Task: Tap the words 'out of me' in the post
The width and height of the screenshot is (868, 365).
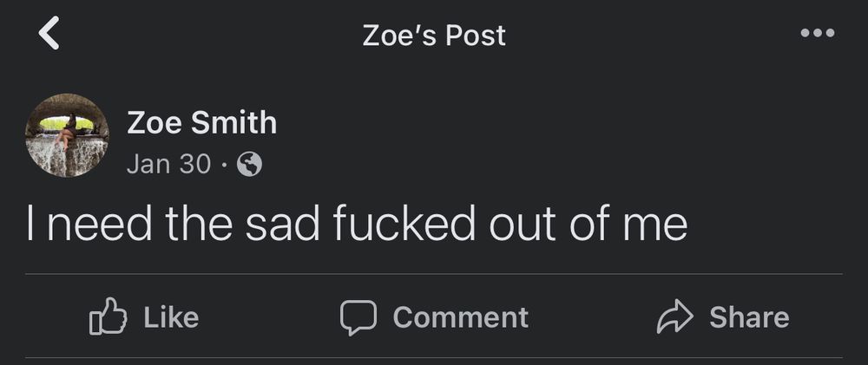Action: tap(589, 224)
